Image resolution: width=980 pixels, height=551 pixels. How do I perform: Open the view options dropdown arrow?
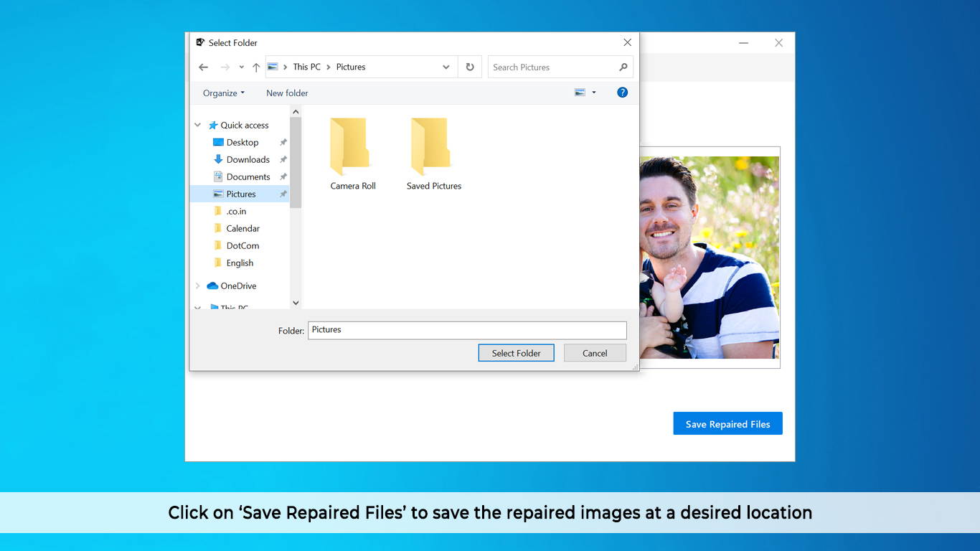[x=594, y=93]
